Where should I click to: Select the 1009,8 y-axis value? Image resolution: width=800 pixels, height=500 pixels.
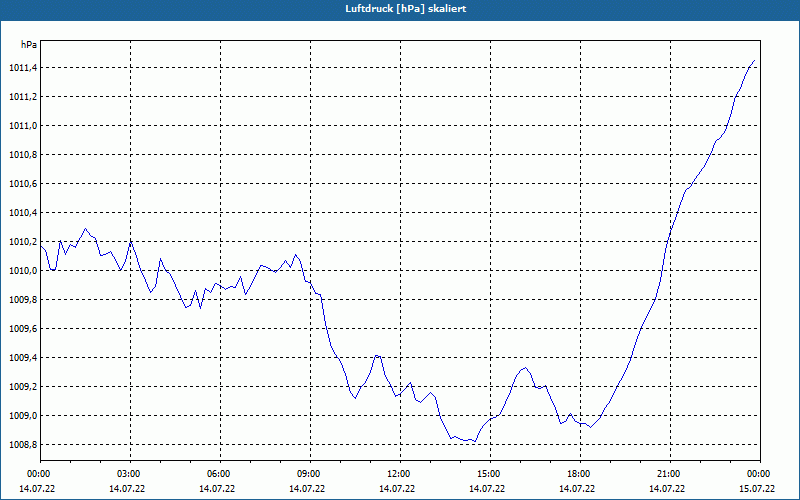pyautogui.click(x=22, y=300)
